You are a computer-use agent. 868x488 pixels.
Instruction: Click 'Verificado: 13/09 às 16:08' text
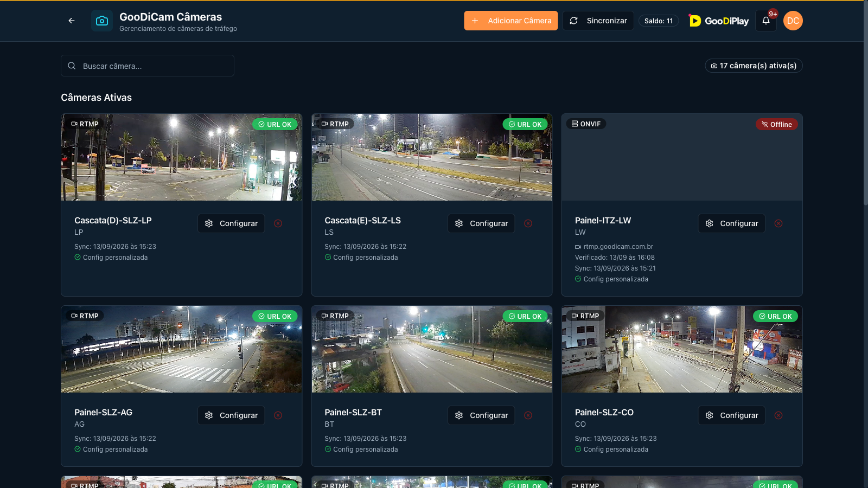615,258
